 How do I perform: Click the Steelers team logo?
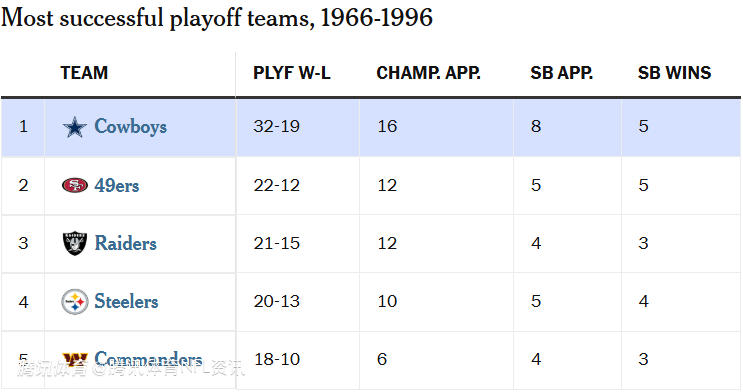coord(75,302)
